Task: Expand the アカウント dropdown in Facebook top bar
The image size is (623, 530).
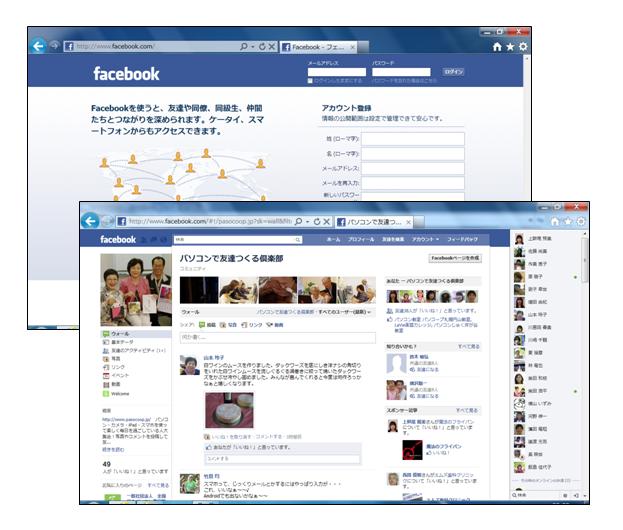Action: [424, 240]
